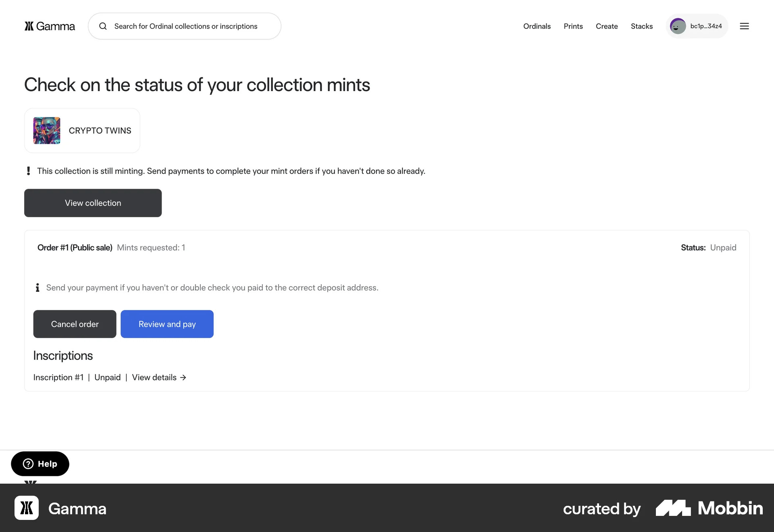Click the Mobbin logo in footer

pyautogui.click(x=709, y=508)
